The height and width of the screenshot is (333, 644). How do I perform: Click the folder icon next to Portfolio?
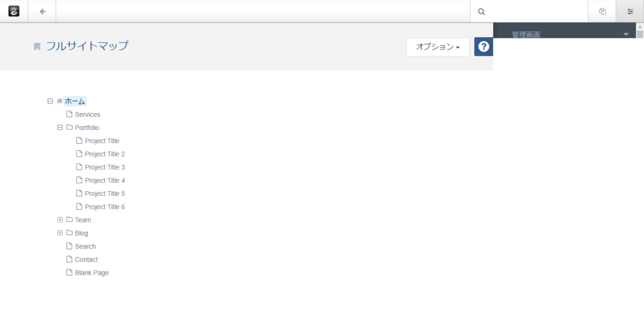pos(69,127)
